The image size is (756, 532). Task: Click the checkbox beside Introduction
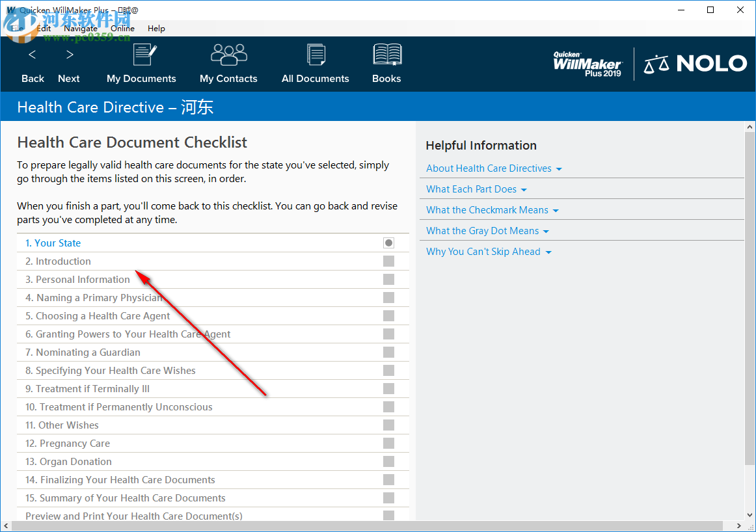(388, 261)
